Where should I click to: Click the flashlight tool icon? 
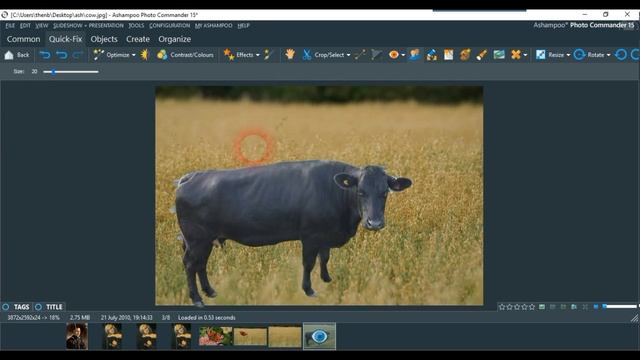tap(482, 55)
